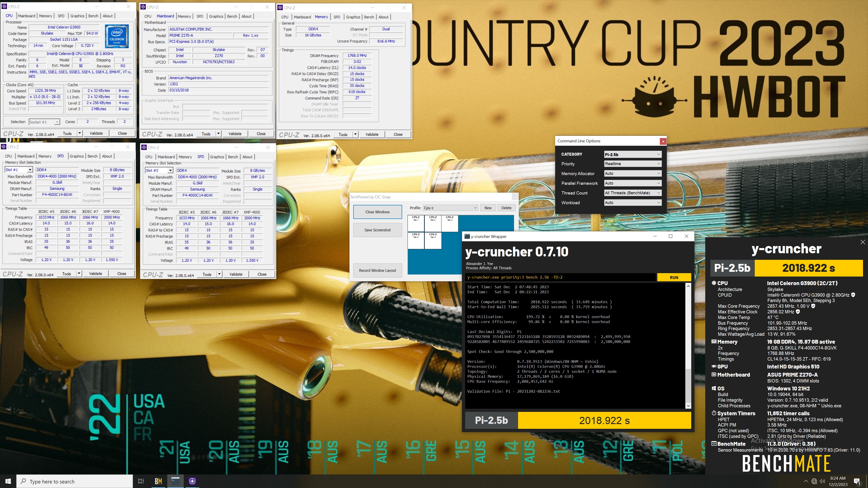Open Mainboard tab in Slot #3 CPU-Z window
This screenshot has height=488, width=868.
[166, 157]
